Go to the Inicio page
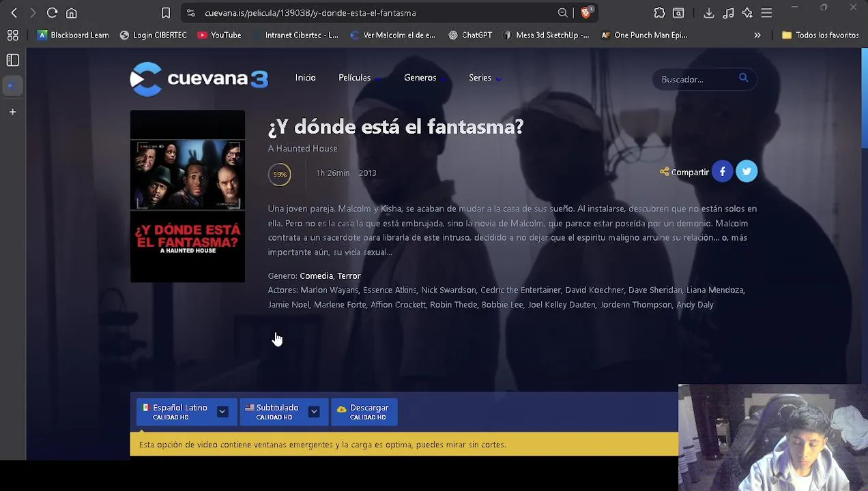Image resolution: width=868 pixels, height=491 pixels. 306,78
